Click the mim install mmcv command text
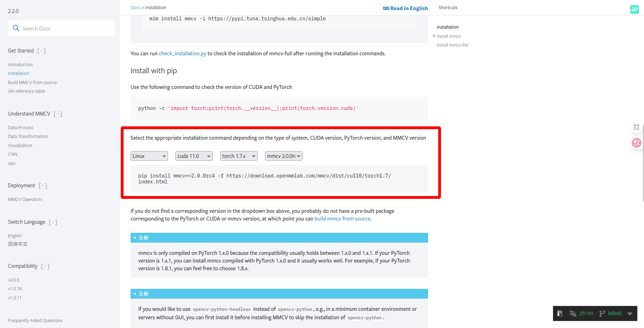The width and height of the screenshot is (644, 328). click(238, 19)
